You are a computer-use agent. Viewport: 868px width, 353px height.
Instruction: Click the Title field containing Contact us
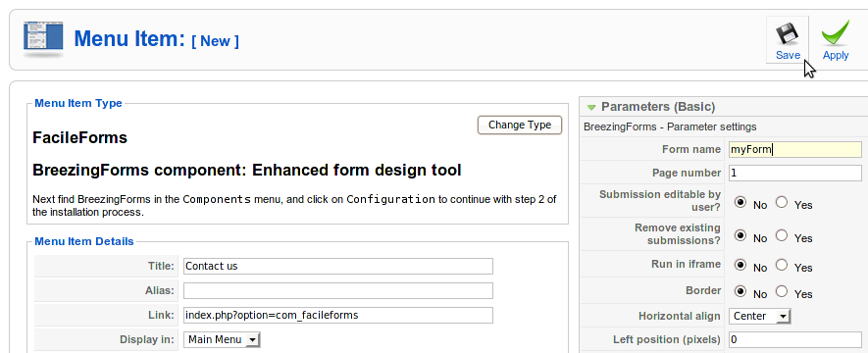pyautogui.click(x=338, y=266)
